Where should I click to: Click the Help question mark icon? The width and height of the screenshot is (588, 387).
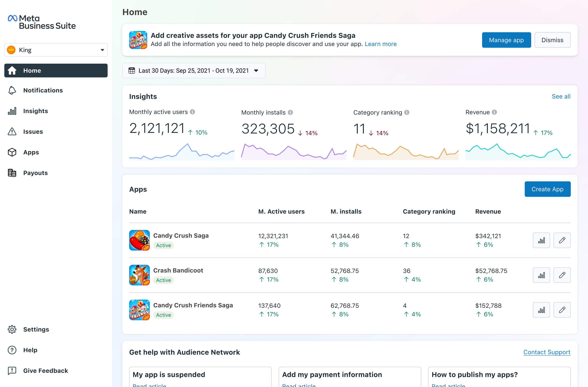(x=12, y=350)
